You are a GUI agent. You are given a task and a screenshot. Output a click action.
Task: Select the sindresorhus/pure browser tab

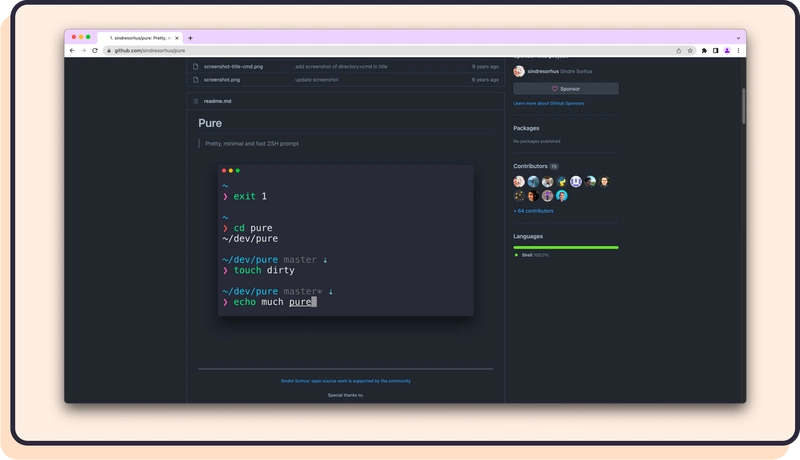[139, 38]
